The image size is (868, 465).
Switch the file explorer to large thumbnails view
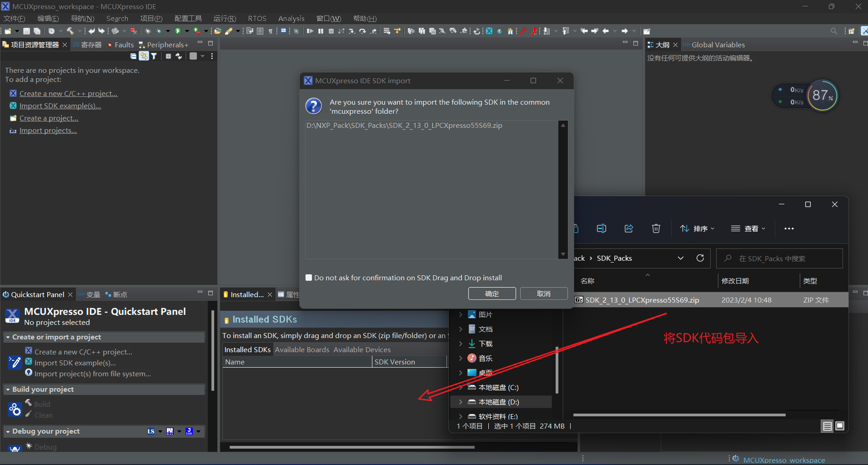point(840,426)
